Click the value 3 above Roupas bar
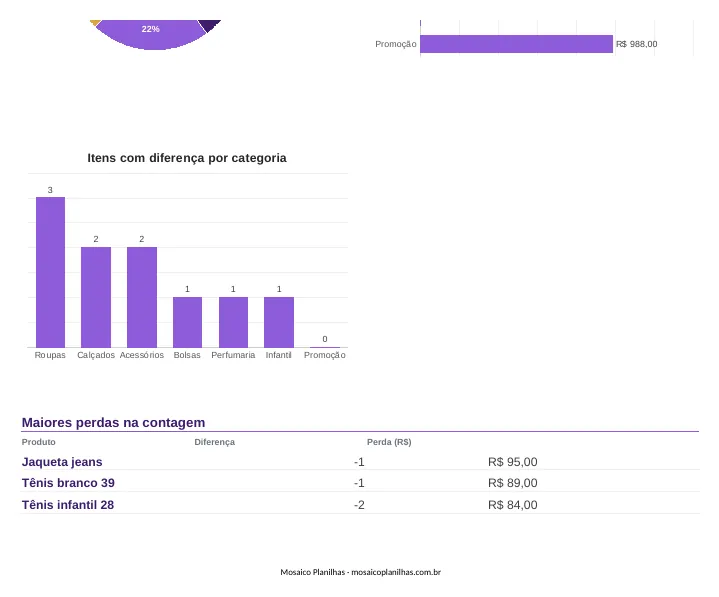The height and width of the screenshot is (597, 719). point(50,190)
